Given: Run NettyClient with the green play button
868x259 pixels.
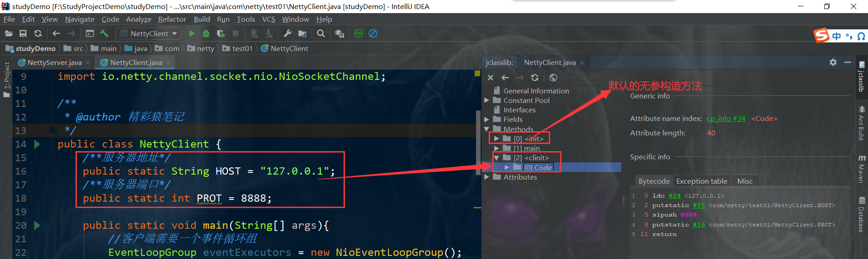Looking at the screenshot, I should tap(192, 33).
